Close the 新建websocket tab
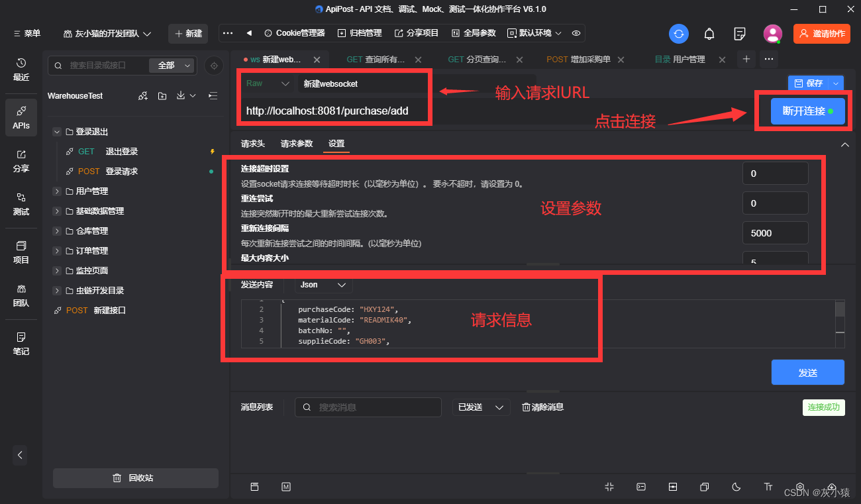The height and width of the screenshot is (504, 861). (317, 60)
